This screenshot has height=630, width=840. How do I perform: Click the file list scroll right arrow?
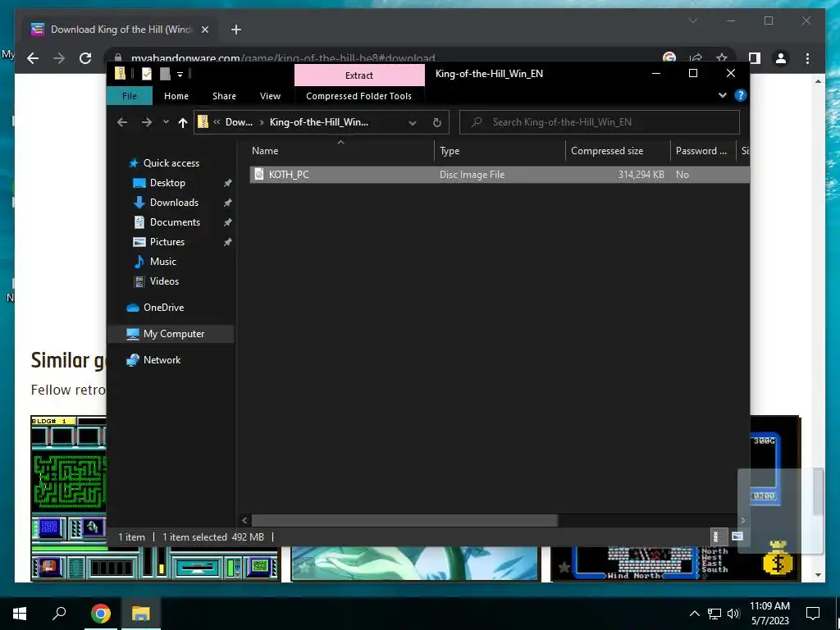pos(743,520)
